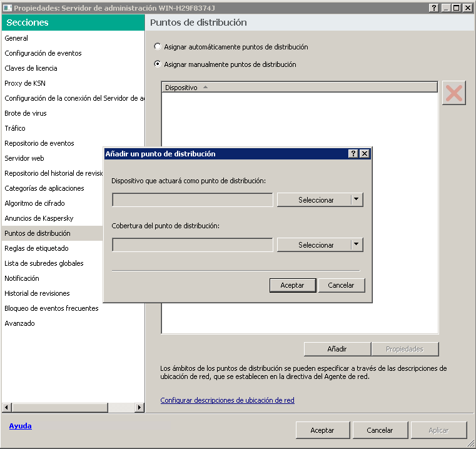Minimize the Propiedades window

(x=445, y=8)
